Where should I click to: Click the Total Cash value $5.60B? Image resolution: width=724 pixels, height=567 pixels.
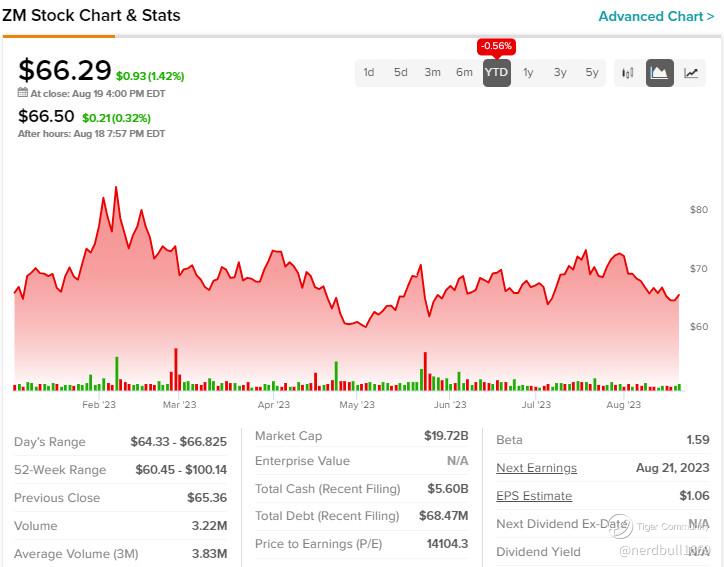click(448, 489)
